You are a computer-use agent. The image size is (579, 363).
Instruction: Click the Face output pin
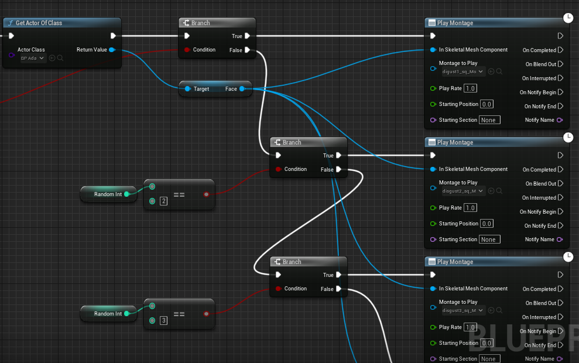(x=242, y=89)
